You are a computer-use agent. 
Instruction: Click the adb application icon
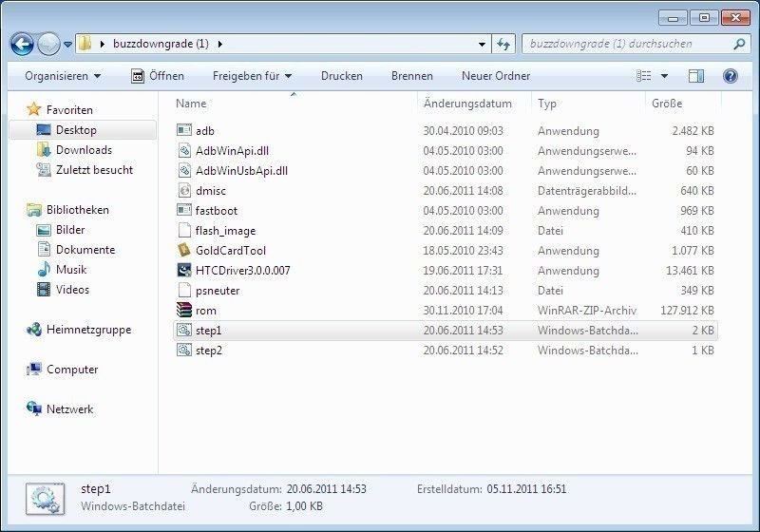coord(184,130)
